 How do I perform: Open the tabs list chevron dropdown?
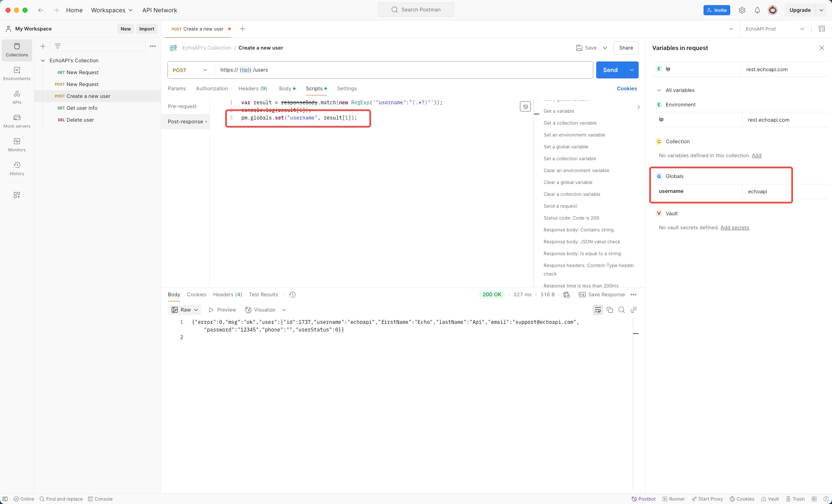(x=731, y=29)
